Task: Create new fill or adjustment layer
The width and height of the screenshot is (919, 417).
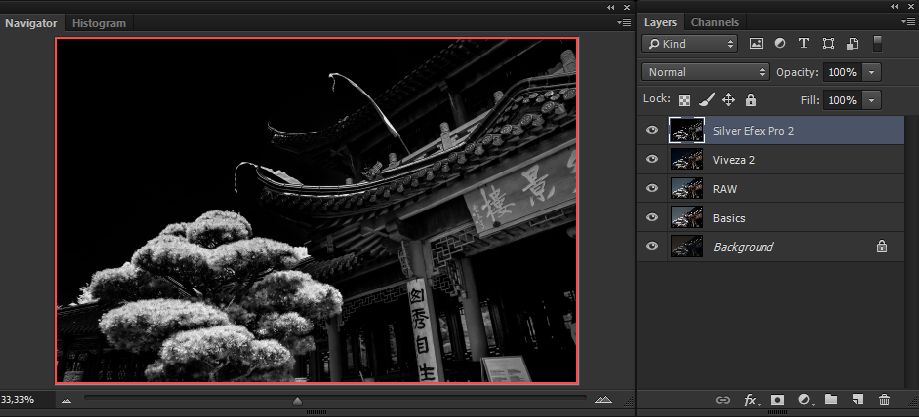Action: 805,400
